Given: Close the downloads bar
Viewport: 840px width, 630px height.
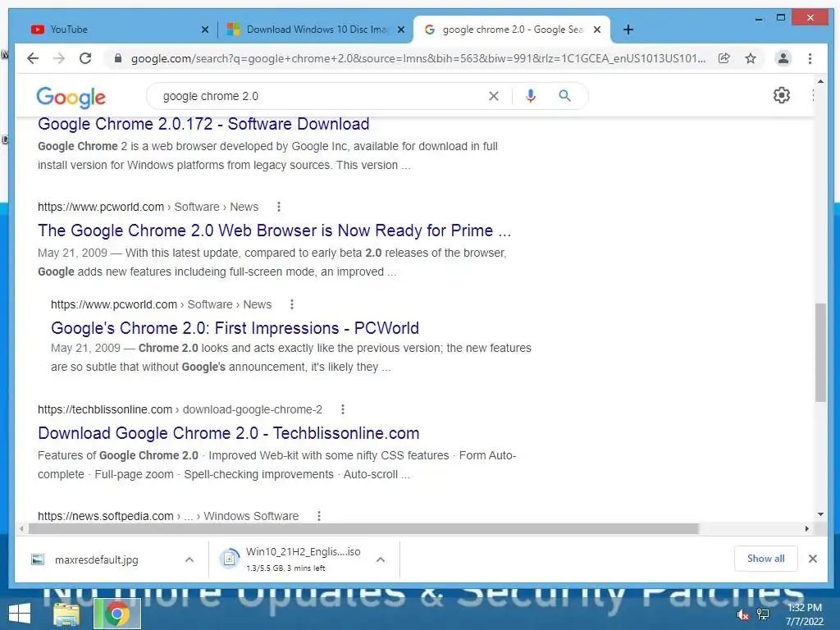Looking at the screenshot, I should (813, 559).
